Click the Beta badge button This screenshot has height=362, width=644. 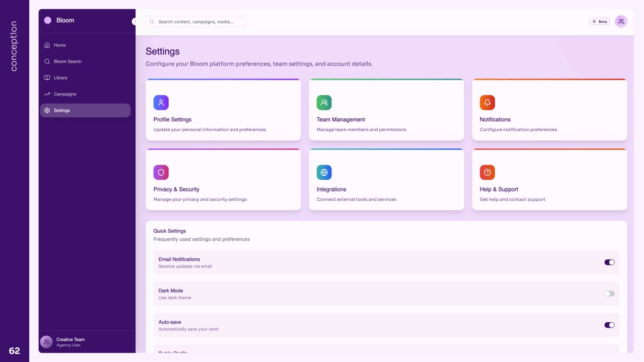(x=600, y=22)
